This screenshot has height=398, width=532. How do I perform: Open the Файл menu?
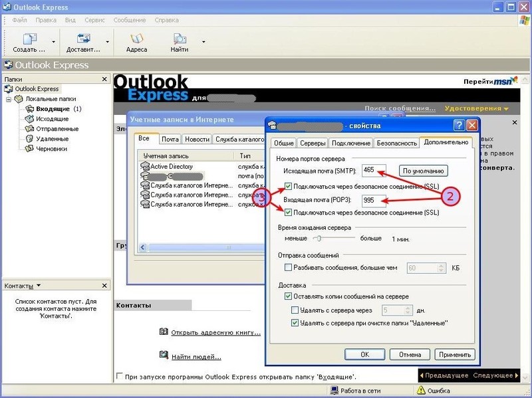click(20, 20)
